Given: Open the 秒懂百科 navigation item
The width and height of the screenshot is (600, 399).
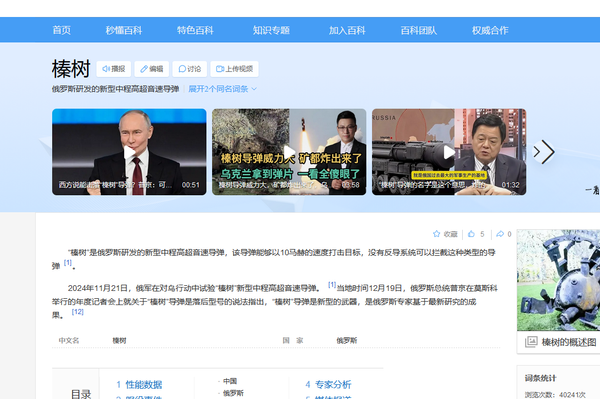Looking at the screenshot, I should coord(124,30).
